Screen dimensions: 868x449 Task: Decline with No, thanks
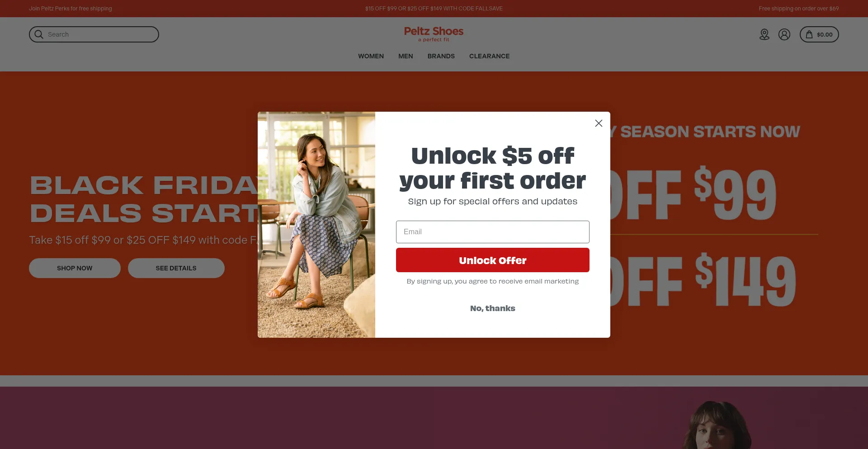[493, 308]
